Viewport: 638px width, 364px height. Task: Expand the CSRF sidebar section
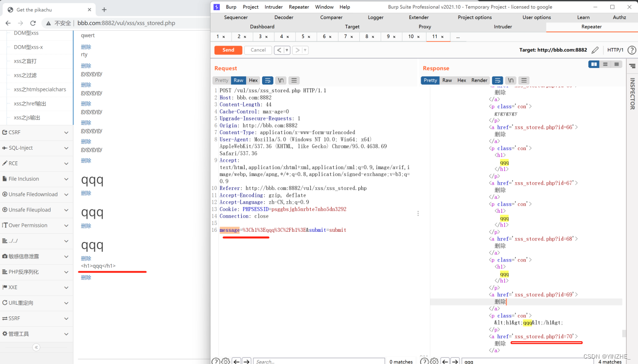(36, 132)
